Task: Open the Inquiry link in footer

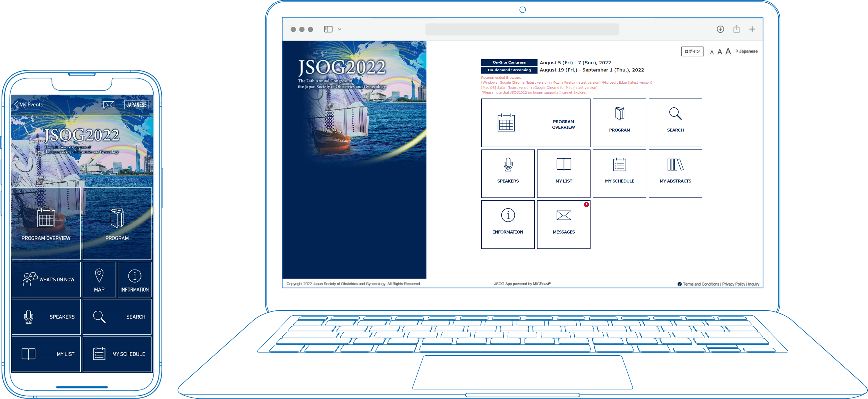Action: coord(753,284)
